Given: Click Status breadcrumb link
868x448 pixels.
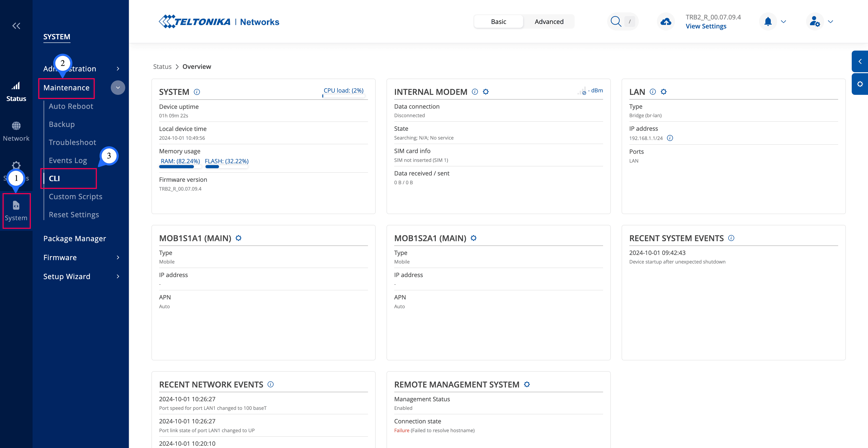Looking at the screenshot, I should point(163,67).
